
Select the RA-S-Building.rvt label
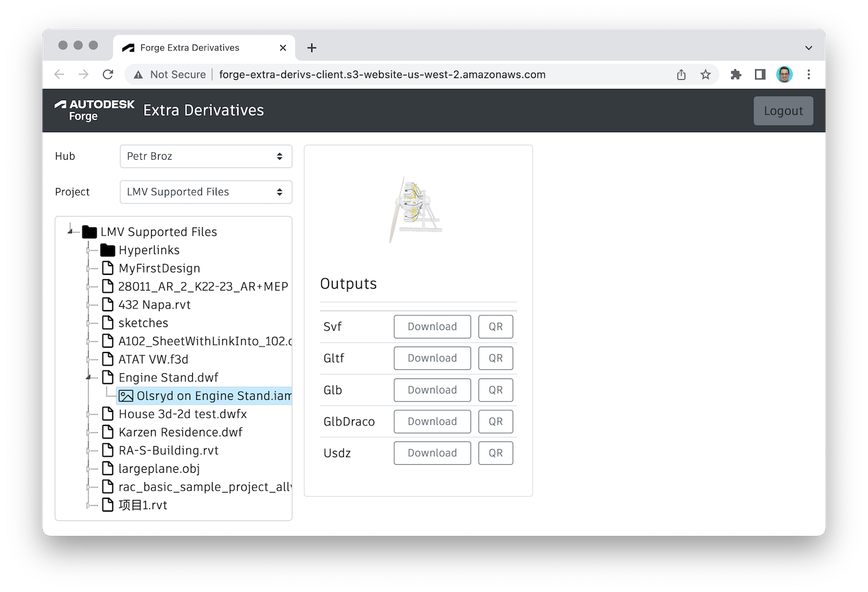[168, 450]
